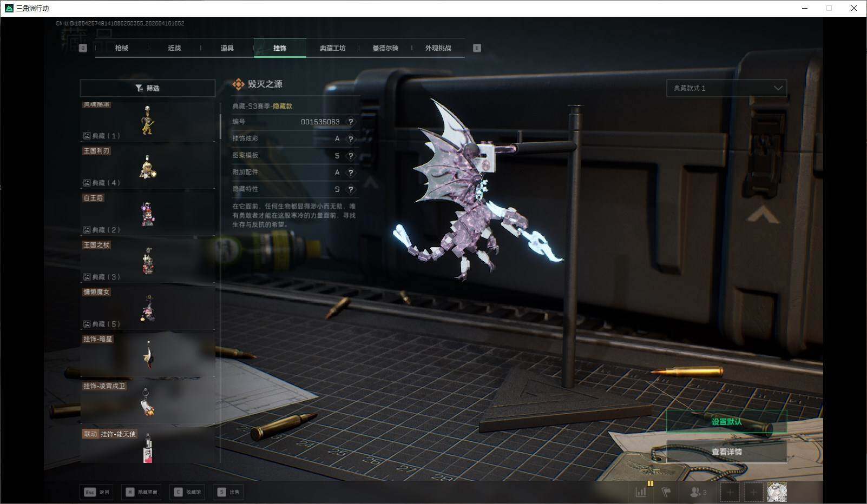The height and width of the screenshot is (504, 867).
Task: Click the 联动 tag on 能天使
Action: [x=90, y=434]
